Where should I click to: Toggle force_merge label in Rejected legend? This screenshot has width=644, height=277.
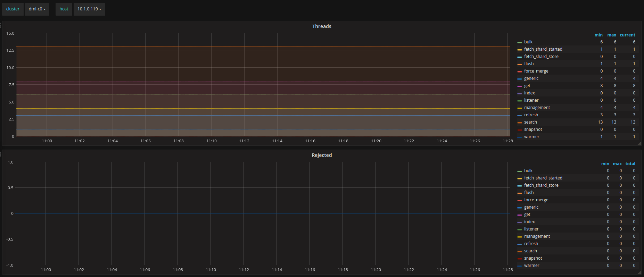click(x=536, y=200)
